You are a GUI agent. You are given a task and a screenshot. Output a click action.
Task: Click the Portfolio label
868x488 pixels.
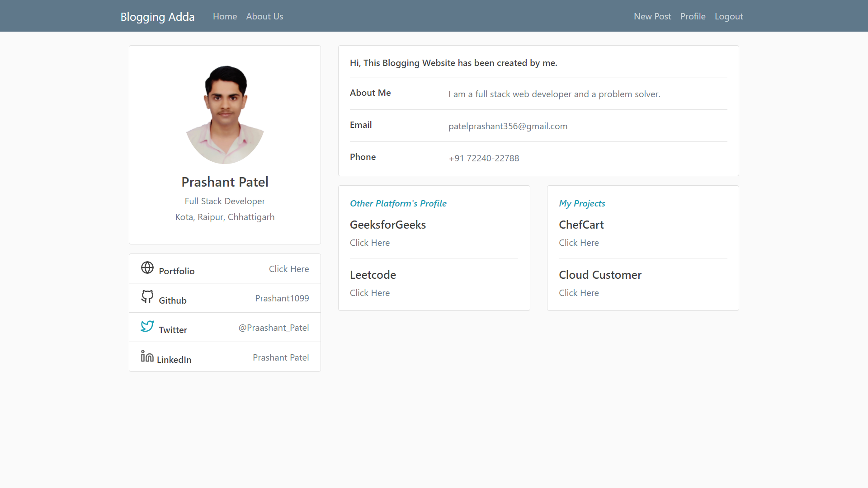tap(177, 271)
